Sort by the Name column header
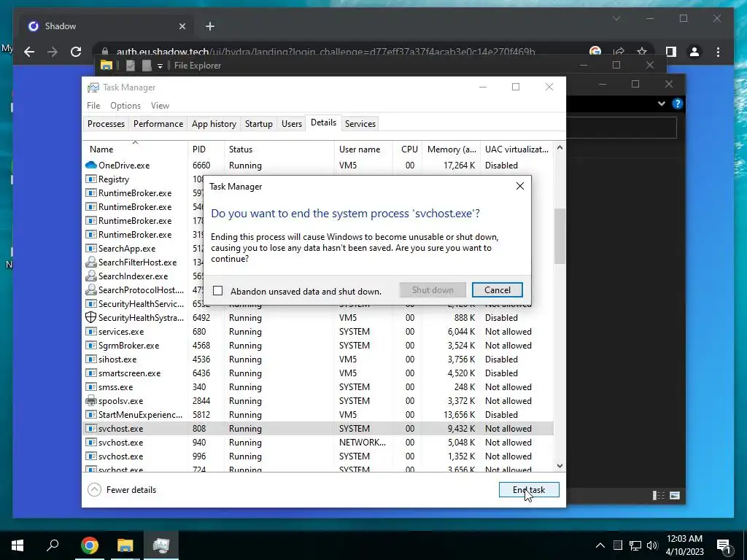This screenshot has height=560, width=747. tap(135, 149)
